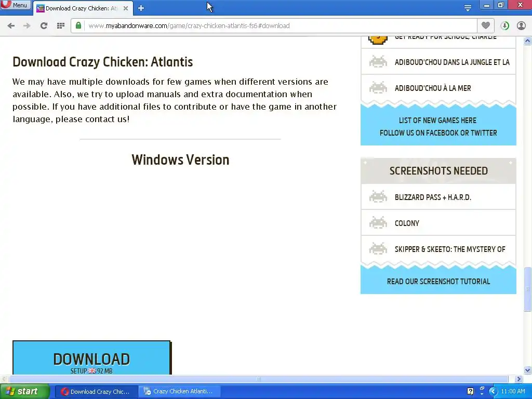Click the vertical scrollbar up arrow
Image resolution: width=532 pixels, height=399 pixels.
(x=528, y=41)
